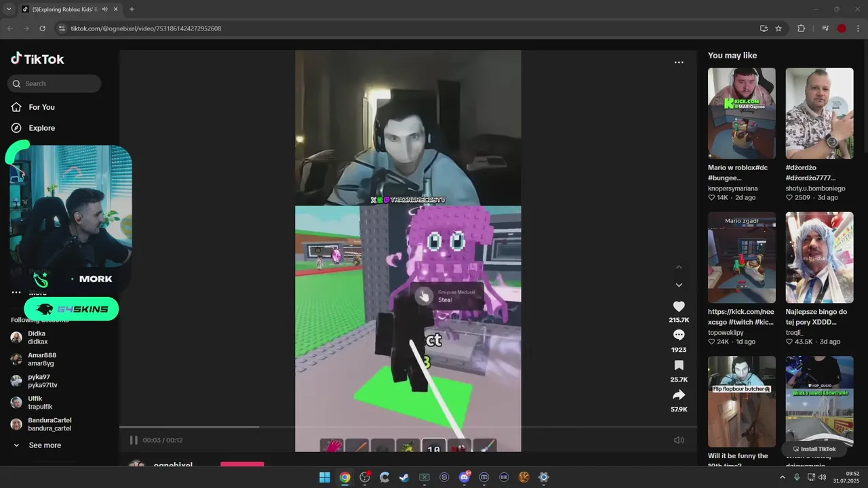Viewport: 868px width, 488px height.
Task: Open the Windows Start menu
Action: (x=325, y=477)
